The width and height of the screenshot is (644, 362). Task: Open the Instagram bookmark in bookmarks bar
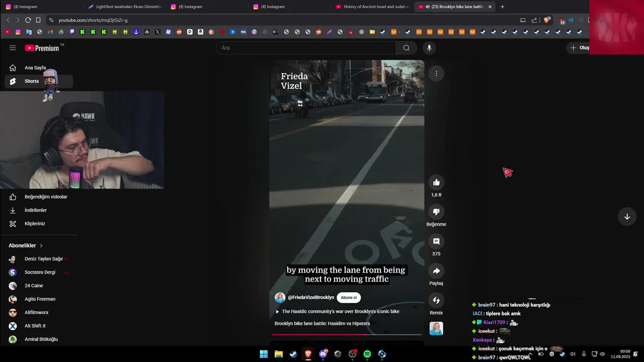tap(18, 32)
